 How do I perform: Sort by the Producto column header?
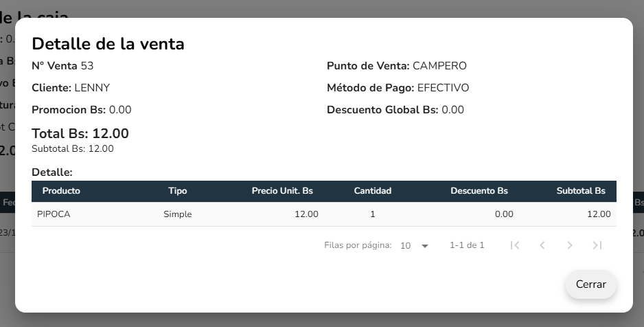click(x=62, y=191)
